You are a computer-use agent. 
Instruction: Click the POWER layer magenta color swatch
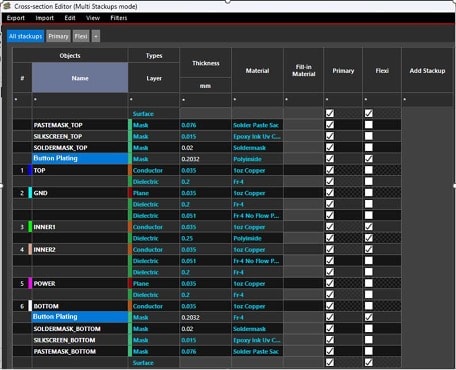[x=30, y=284]
